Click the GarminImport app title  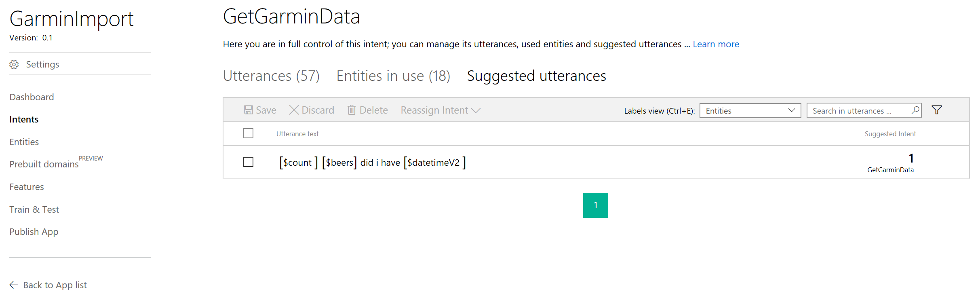pos(72,19)
